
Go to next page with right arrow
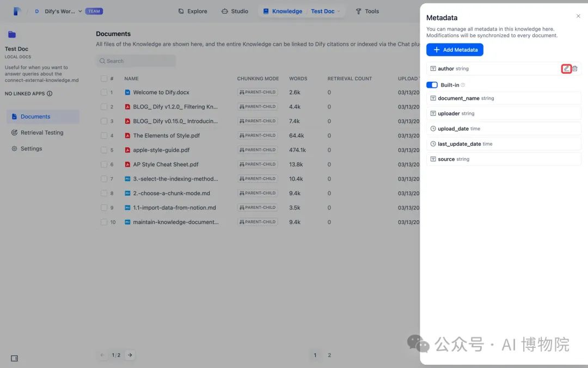tap(130, 355)
